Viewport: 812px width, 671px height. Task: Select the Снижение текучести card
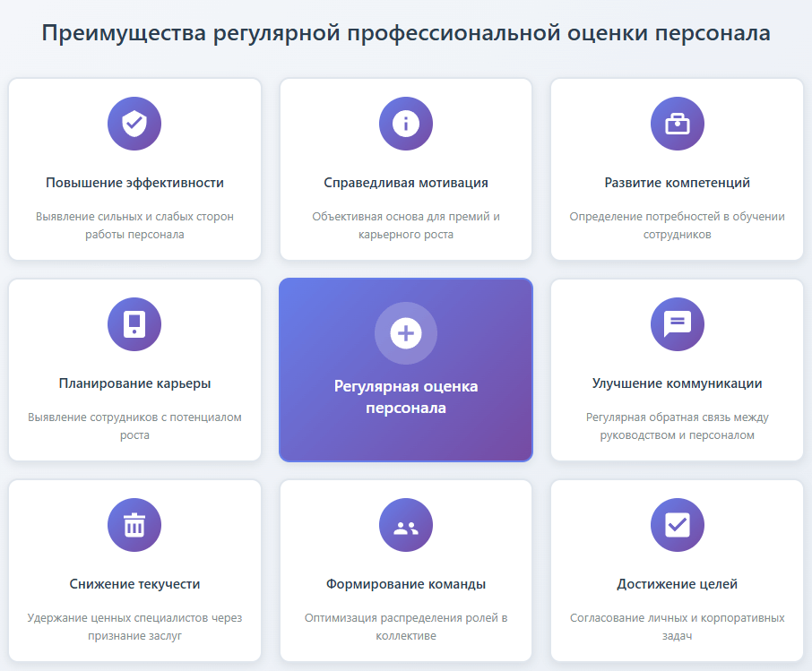tap(134, 570)
